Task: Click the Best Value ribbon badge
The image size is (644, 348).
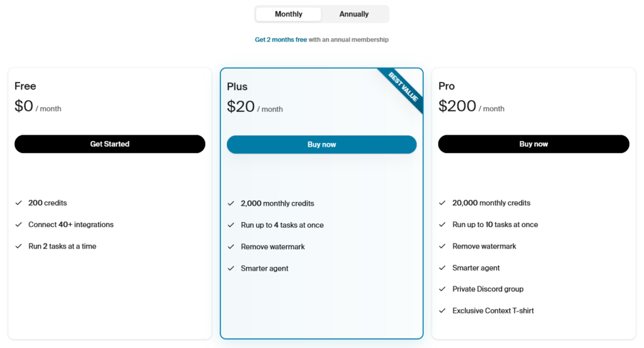Action: (x=403, y=87)
